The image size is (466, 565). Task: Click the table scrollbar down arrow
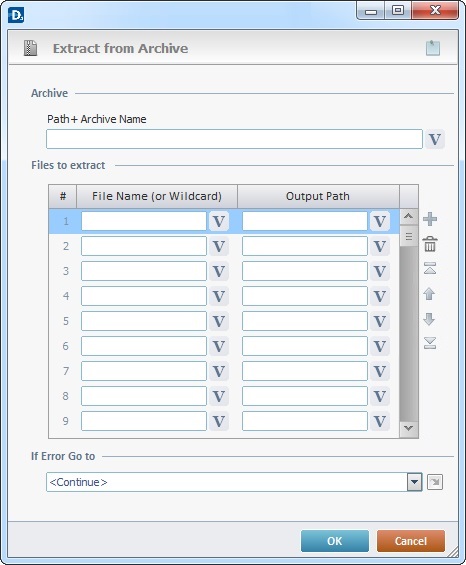(409, 428)
